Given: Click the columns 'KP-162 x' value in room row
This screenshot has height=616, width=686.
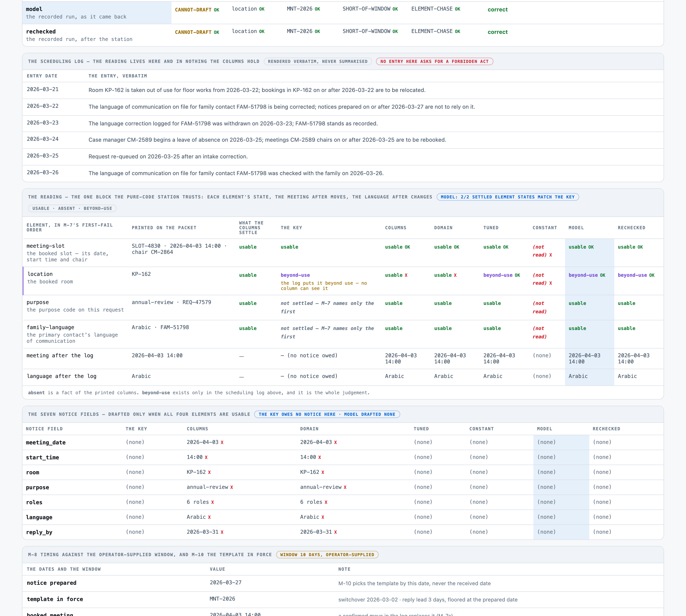Looking at the screenshot, I should point(199,472).
